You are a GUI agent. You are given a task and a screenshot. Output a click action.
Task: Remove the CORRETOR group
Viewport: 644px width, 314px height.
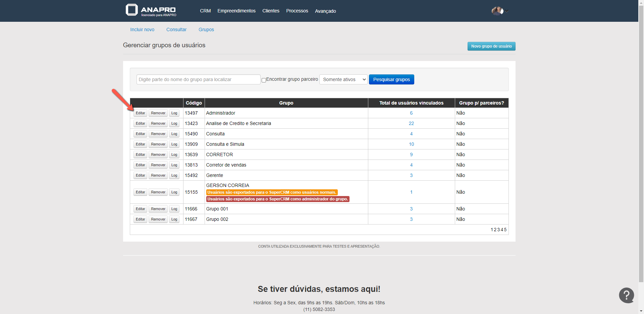click(158, 154)
